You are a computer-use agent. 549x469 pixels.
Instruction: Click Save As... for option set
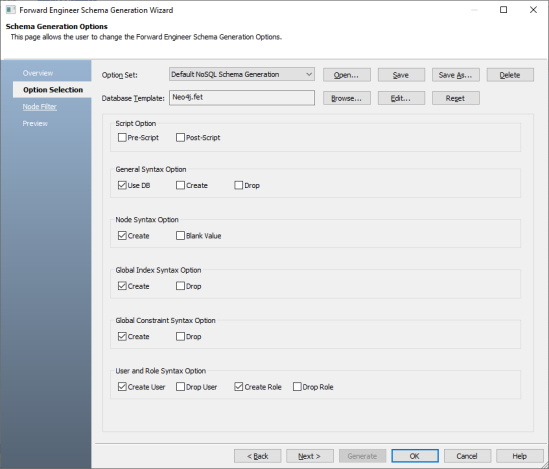[456, 75]
